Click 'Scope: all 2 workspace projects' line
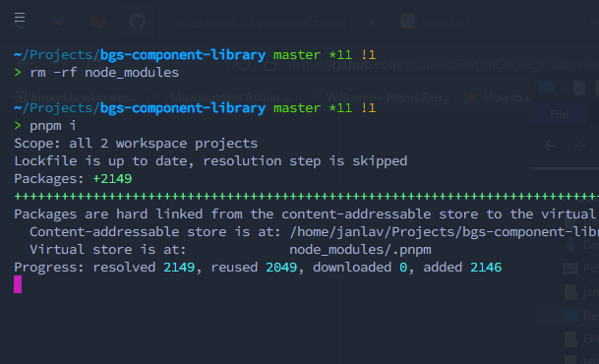The image size is (599, 364). [x=136, y=144]
